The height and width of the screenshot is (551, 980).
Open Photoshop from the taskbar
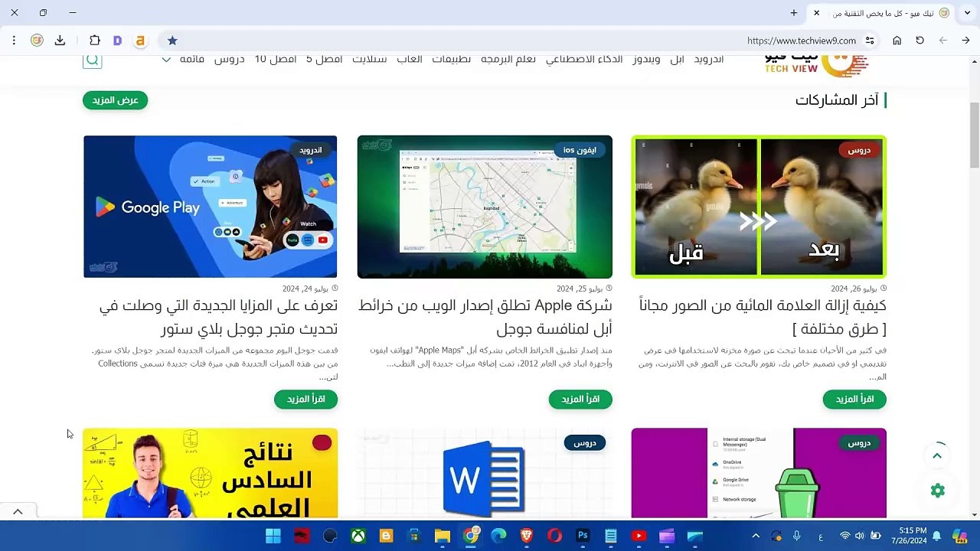coord(583,536)
